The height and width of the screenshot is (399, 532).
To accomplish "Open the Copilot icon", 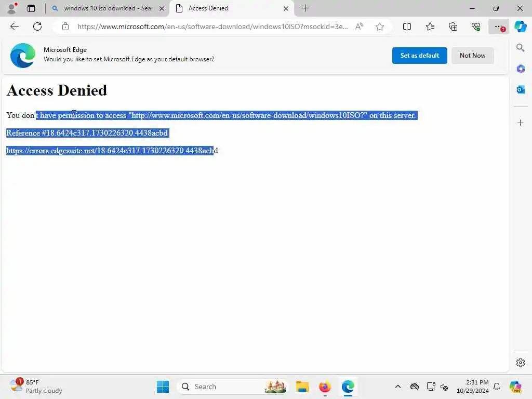I will (520, 26).
